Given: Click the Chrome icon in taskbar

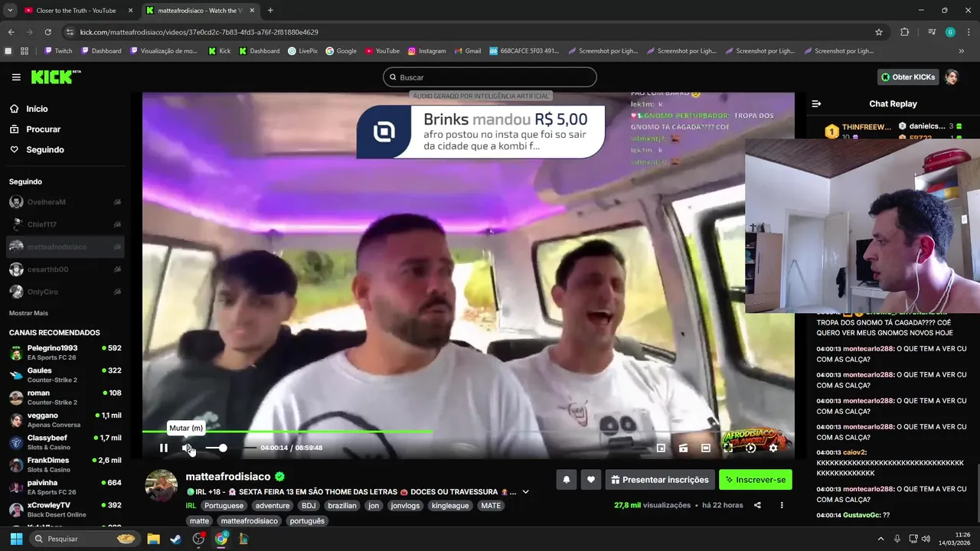Looking at the screenshot, I should [221, 539].
